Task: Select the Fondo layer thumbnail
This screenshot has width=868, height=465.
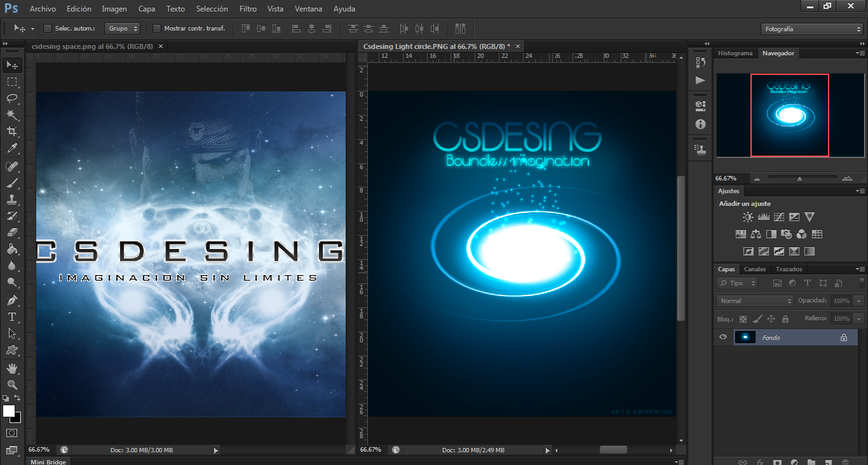Action: 744,337
